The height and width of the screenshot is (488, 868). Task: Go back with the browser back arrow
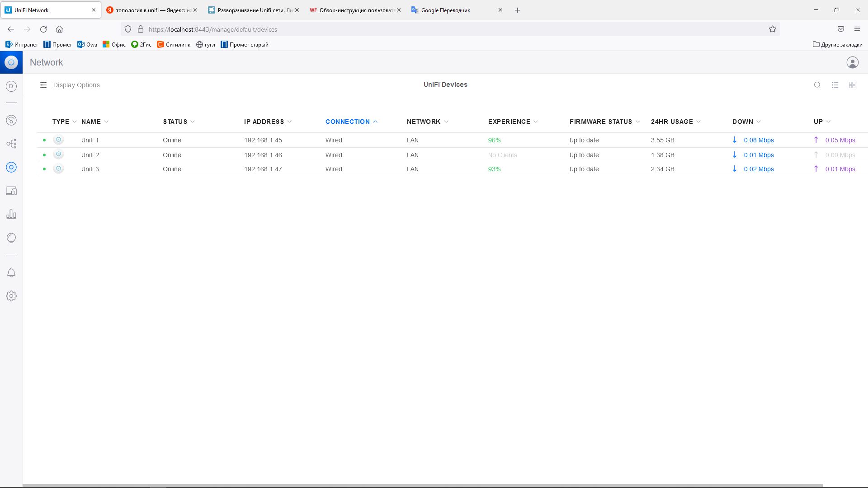(x=11, y=29)
